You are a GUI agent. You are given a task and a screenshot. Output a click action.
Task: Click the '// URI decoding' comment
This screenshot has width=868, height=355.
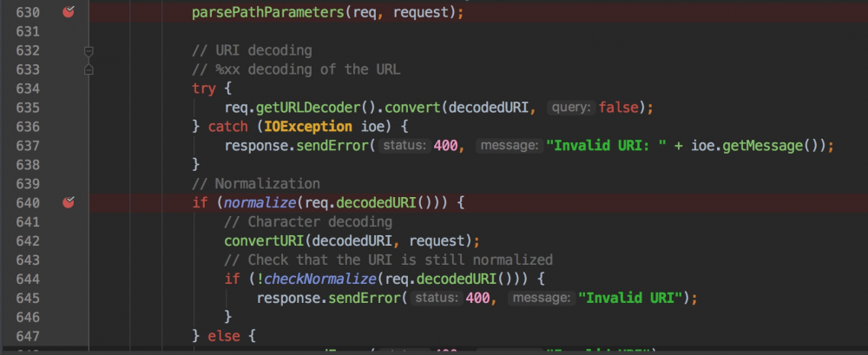(252, 51)
